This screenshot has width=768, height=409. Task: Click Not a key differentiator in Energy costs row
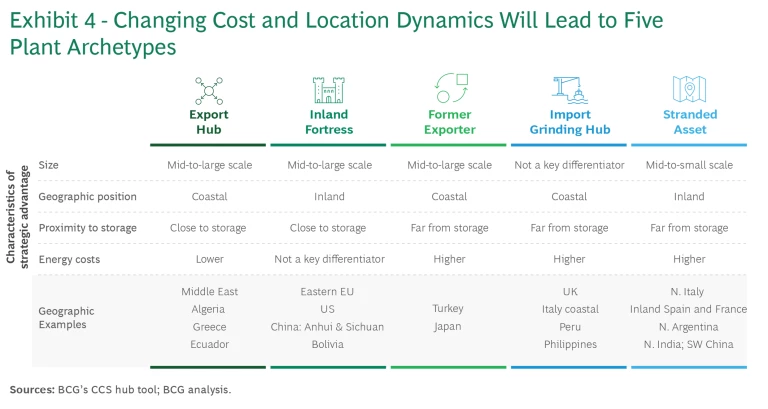[x=329, y=259]
